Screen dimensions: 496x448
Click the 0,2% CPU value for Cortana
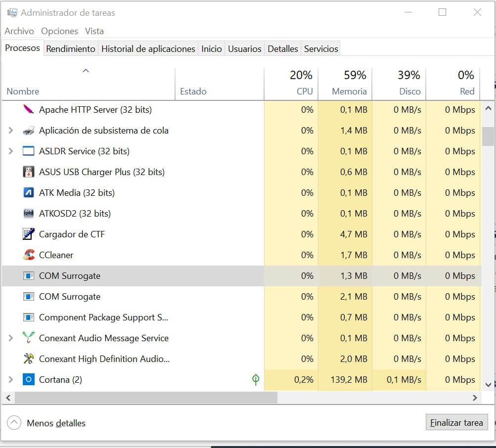pyautogui.click(x=304, y=379)
